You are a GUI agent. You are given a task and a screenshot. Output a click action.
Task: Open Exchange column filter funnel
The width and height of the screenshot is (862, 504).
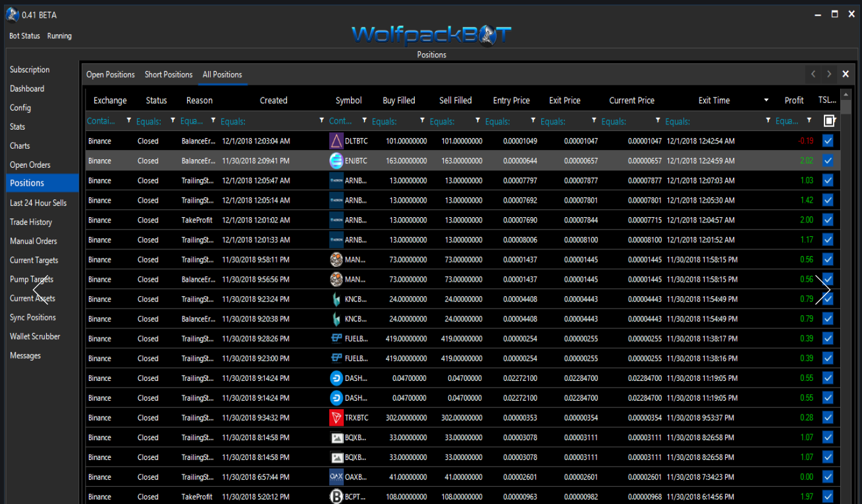point(129,121)
